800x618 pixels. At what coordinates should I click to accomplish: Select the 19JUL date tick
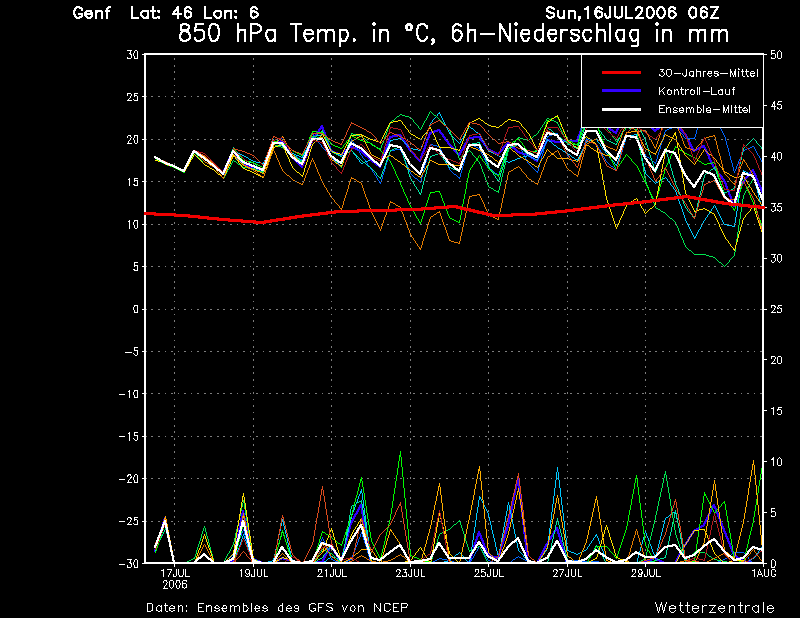(253, 573)
